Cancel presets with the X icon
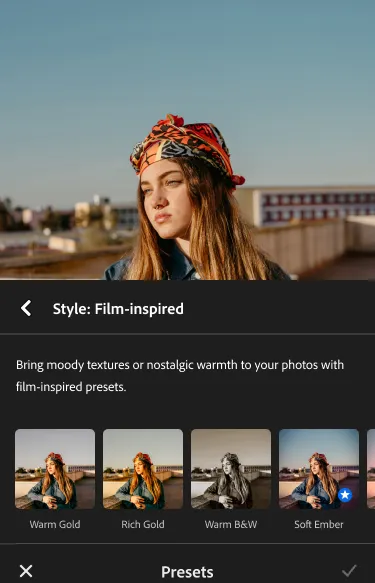This screenshot has width=375, height=583. tap(26, 571)
